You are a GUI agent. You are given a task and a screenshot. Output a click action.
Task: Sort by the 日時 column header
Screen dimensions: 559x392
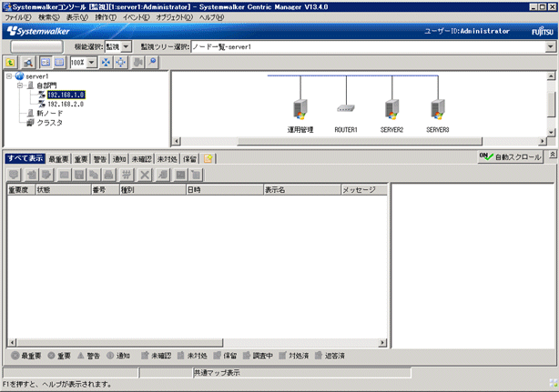click(225, 190)
